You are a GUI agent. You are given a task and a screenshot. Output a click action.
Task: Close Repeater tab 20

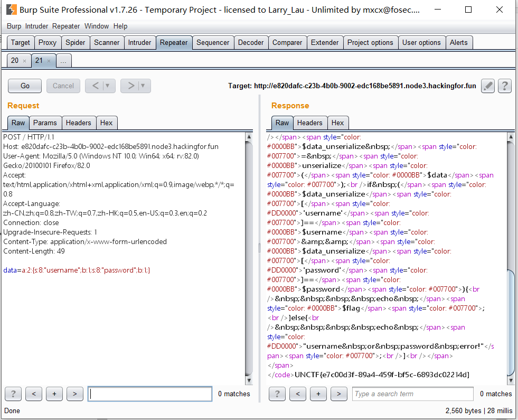click(x=24, y=61)
